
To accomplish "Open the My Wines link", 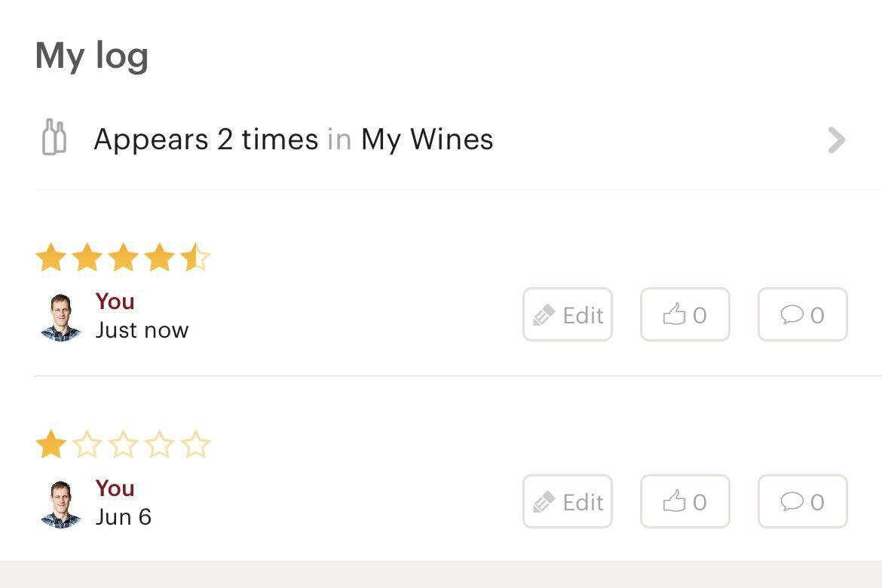I will coord(427,139).
